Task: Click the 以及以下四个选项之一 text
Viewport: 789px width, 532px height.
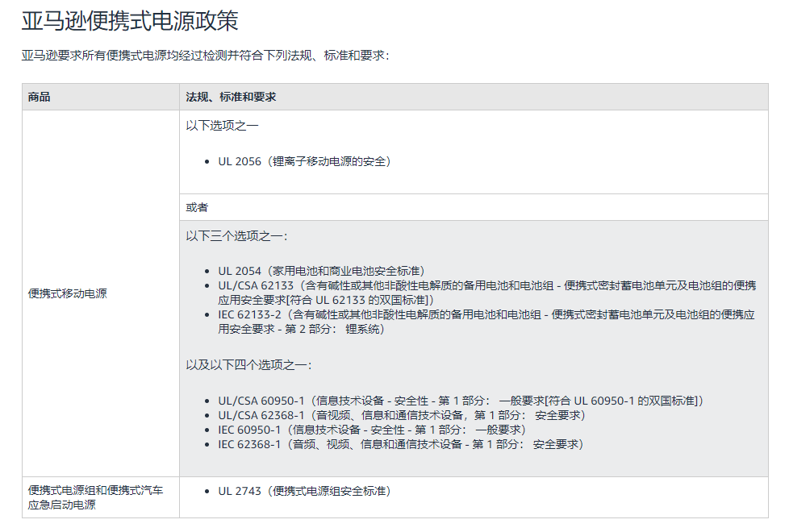Action: (248, 365)
